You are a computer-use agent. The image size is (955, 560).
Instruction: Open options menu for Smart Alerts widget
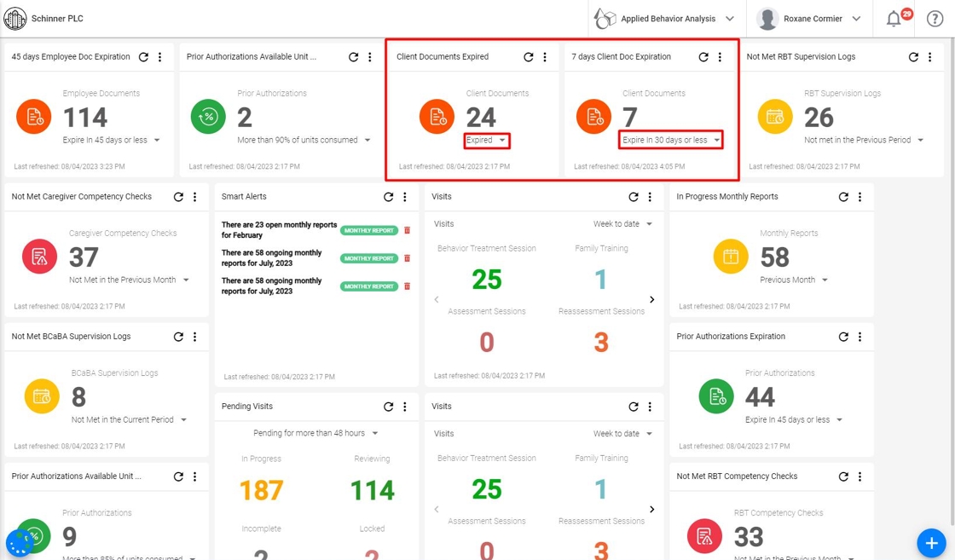pos(405,197)
